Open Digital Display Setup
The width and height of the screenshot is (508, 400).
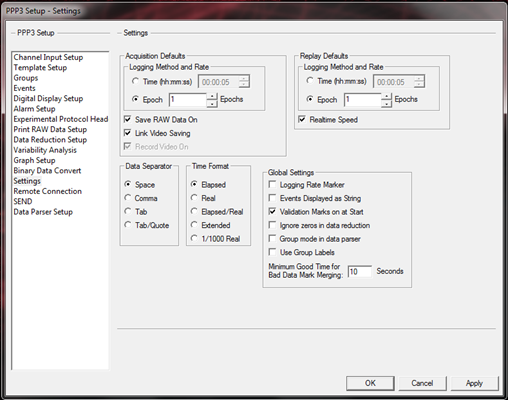click(x=48, y=99)
